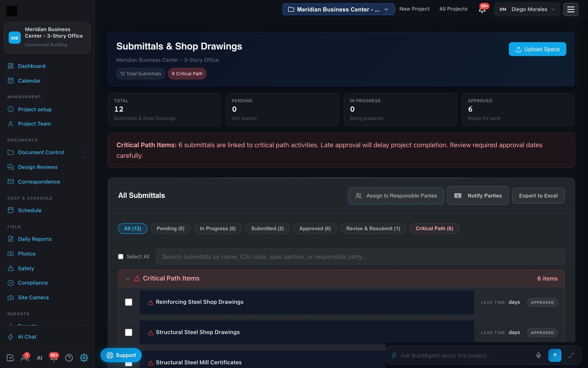Click the Compliance checkmark icon

point(11,283)
